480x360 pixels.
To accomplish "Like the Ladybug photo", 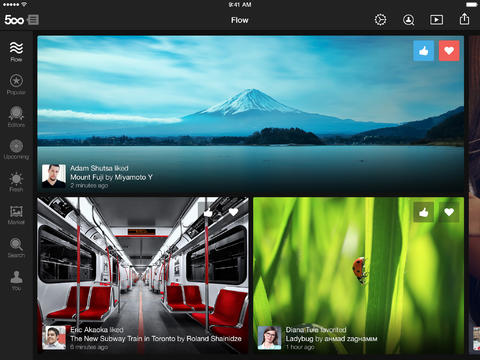I will click(424, 212).
